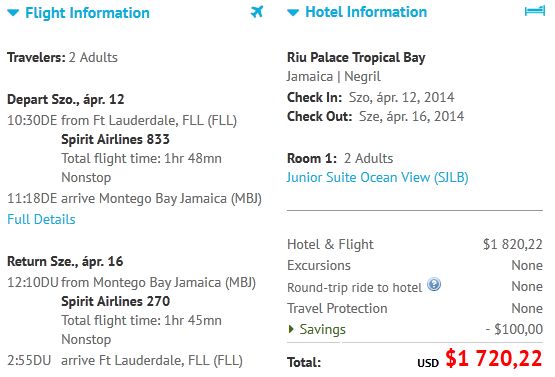Image resolution: width=555 pixels, height=377 pixels.
Task: Click the Travel Protection None value
Action: point(527,308)
